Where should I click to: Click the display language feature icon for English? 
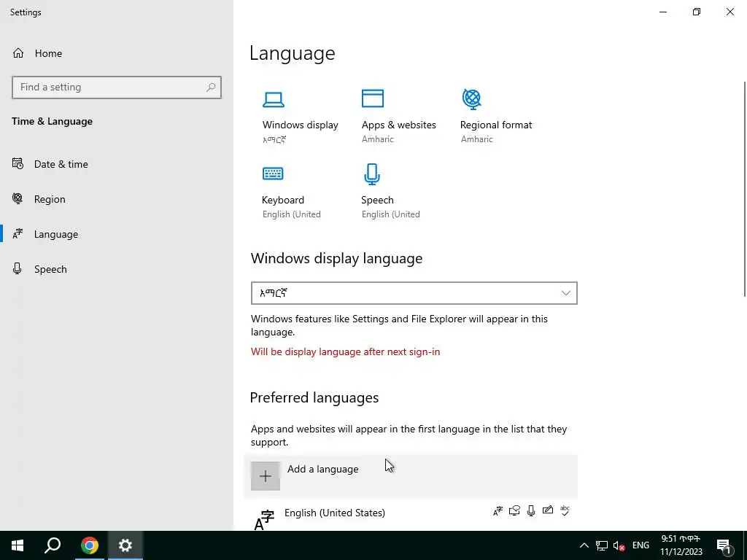[498, 511]
